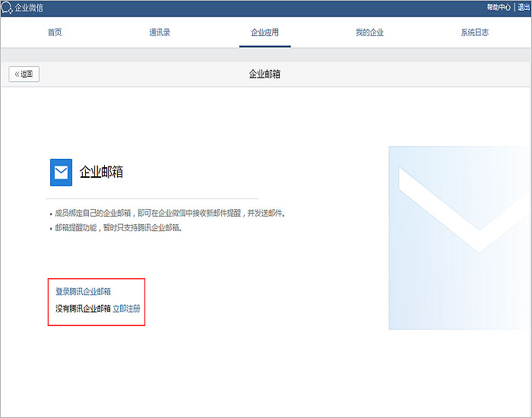Open the 首页 tab
Image resolution: width=532 pixels, height=418 pixels.
tap(55, 33)
